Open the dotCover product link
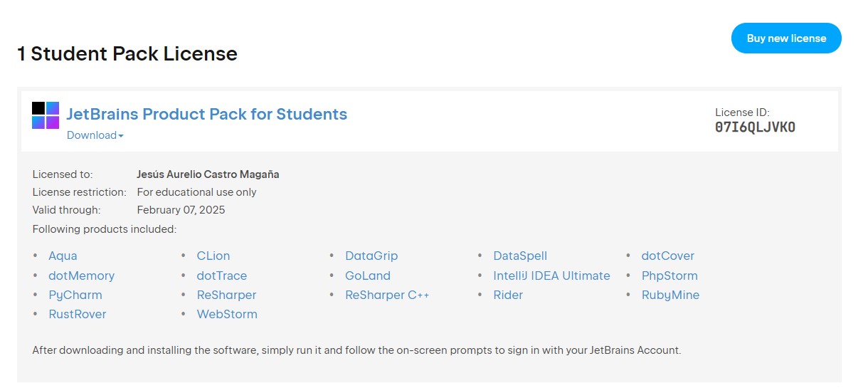 point(668,256)
